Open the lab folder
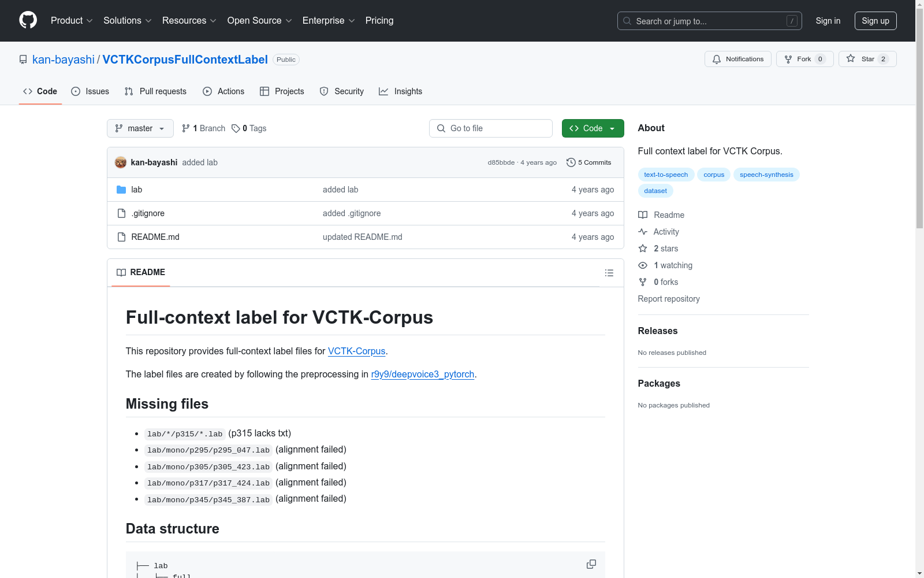 click(136, 190)
